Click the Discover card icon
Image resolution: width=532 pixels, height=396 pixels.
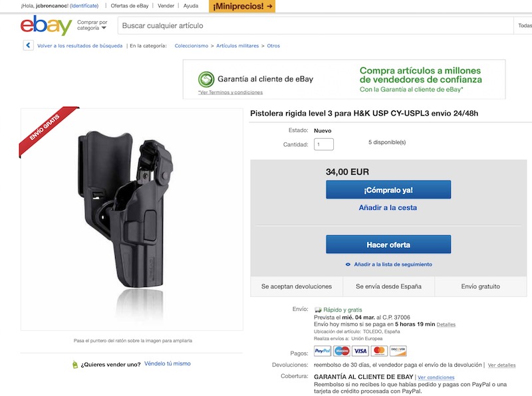coord(398,351)
